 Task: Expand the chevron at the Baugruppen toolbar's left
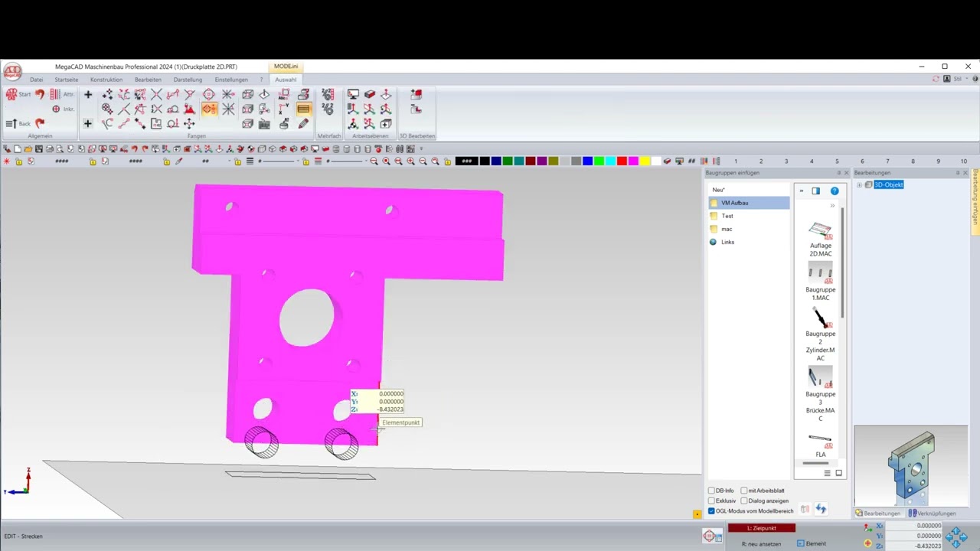pyautogui.click(x=801, y=191)
